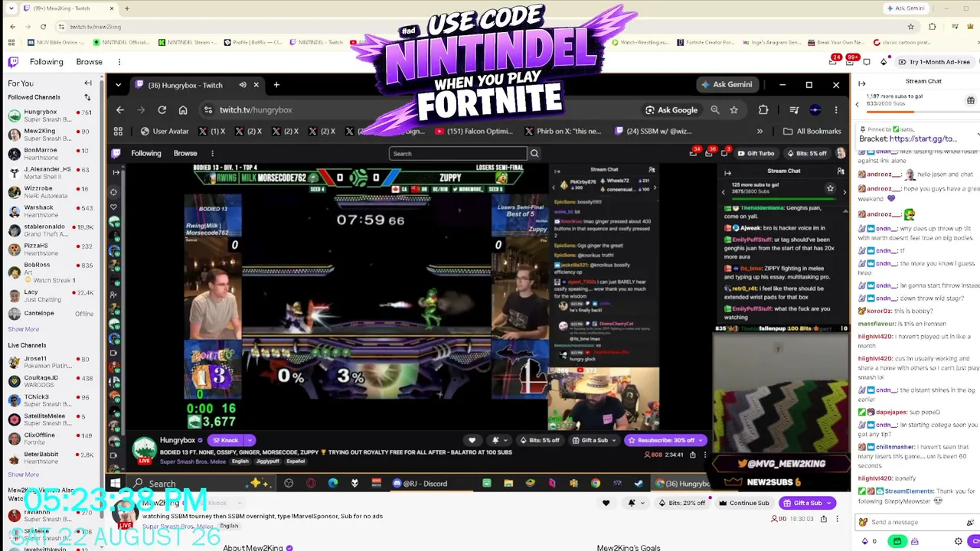Open File Explorer from the inner taskbar

coord(508,483)
